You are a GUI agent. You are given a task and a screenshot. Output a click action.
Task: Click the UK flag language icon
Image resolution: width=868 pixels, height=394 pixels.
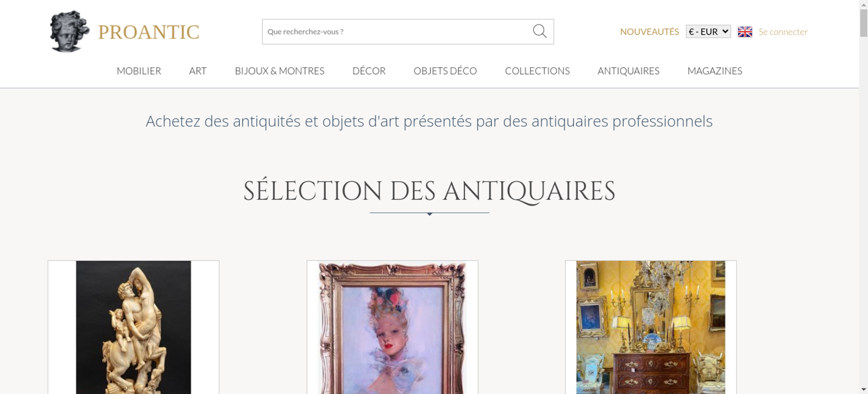pyautogui.click(x=745, y=32)
